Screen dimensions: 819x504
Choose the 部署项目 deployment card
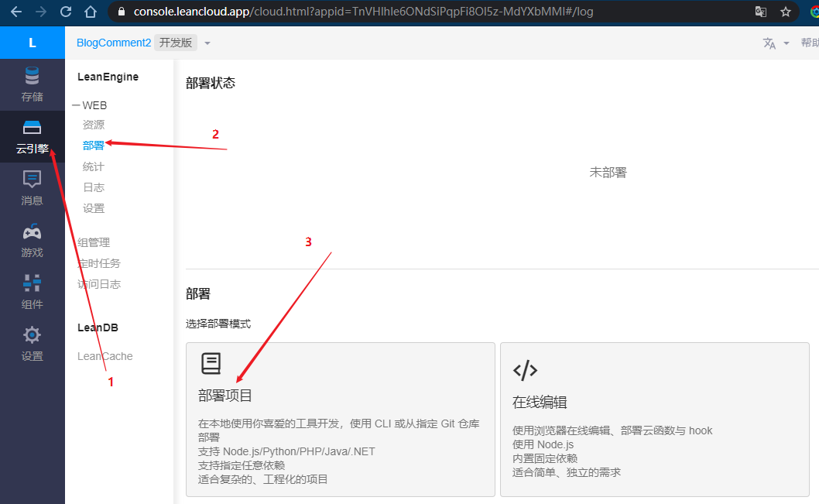pyautogui.click(x=341, y=420)
